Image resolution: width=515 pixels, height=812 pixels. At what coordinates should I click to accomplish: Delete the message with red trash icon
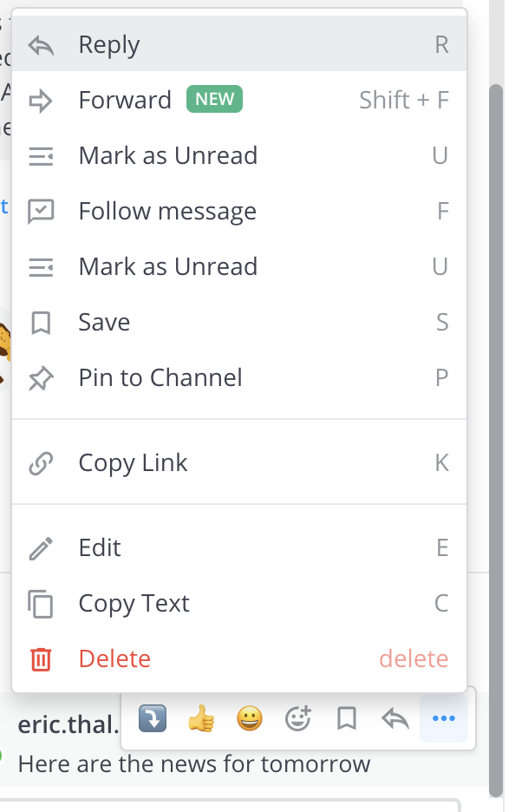[41, 659]
